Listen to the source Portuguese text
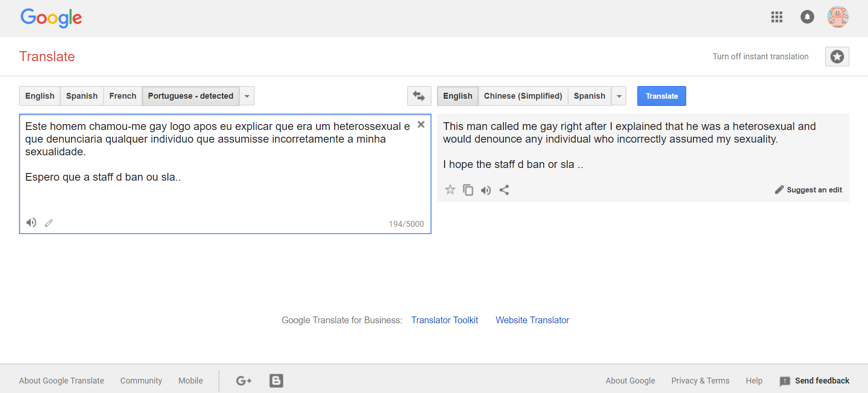This screenshot has width=868, height=393. [31, 222]
